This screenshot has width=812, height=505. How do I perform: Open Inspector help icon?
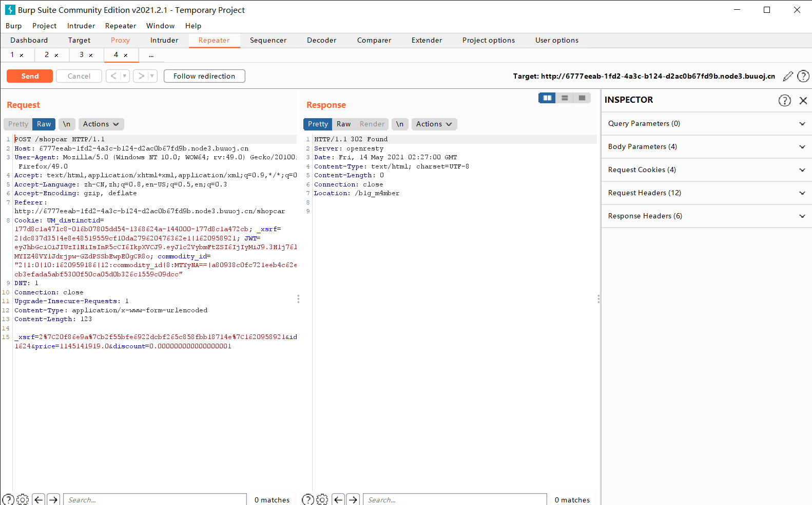pyautogui.click(x=785, y=100)
